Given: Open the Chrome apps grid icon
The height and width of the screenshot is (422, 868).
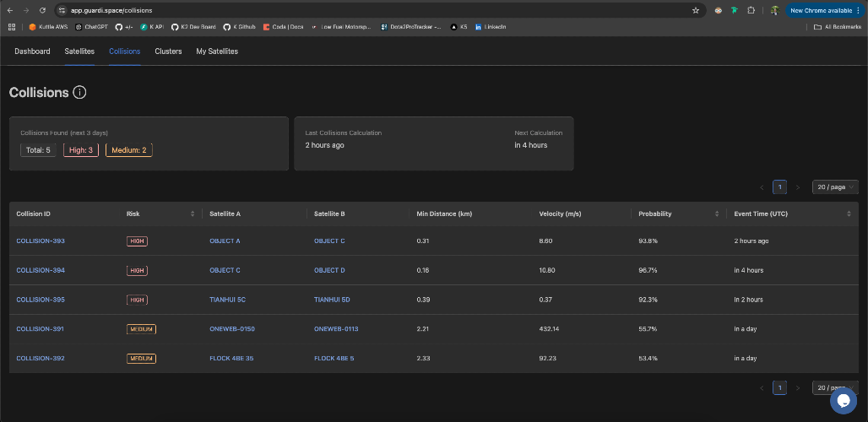Looking at the screenshot, I should [12, 26].
